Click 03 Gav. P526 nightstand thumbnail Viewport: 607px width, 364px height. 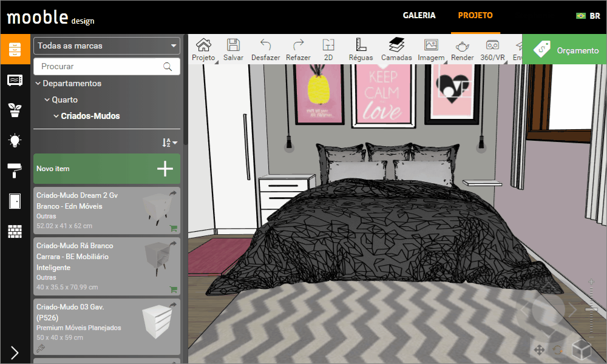(x=157, y=322)
